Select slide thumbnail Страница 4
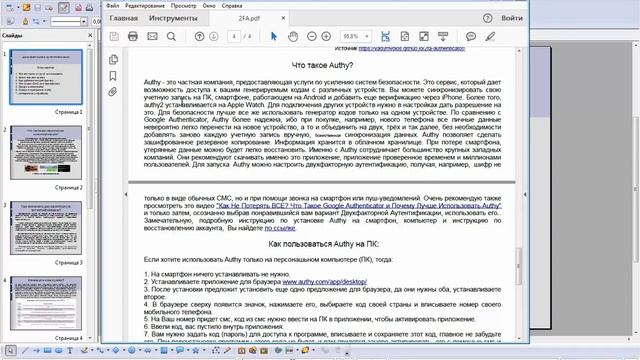 pos(46,303)
